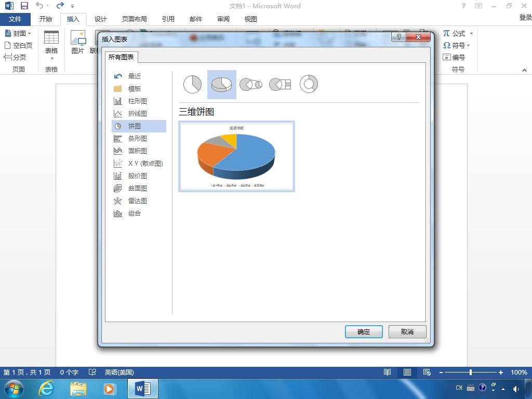Open zoom dialog via 100% label
532x399 pixels.
pyautogui.click(x=519, y=372)
